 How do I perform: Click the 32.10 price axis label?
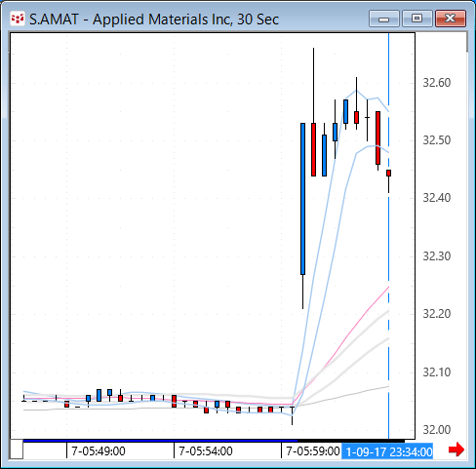437,371
